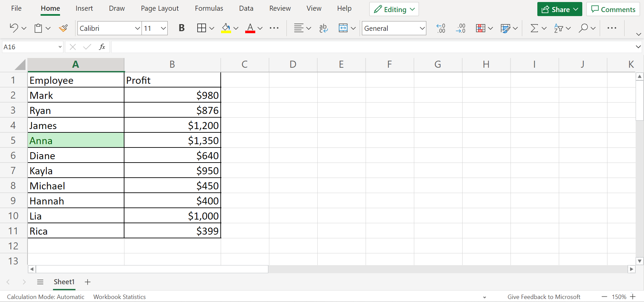Click the Insert Function fx icon
Screen dimensions: 644x302
pos(102,47)
